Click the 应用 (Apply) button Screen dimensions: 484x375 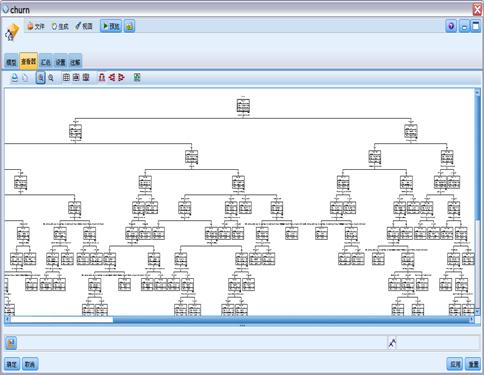[455, 364]
